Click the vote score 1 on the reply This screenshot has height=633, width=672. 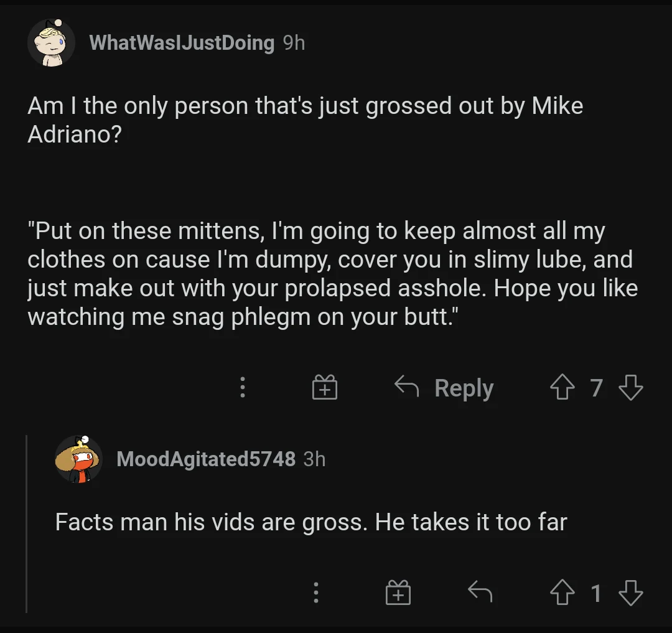click(x=596, y=593)
